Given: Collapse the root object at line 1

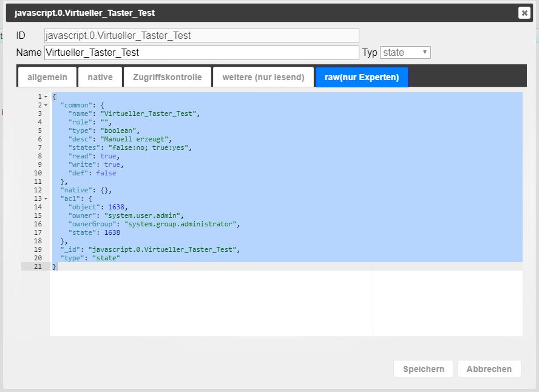Looking at the screenshot, I should pos(46,96).
